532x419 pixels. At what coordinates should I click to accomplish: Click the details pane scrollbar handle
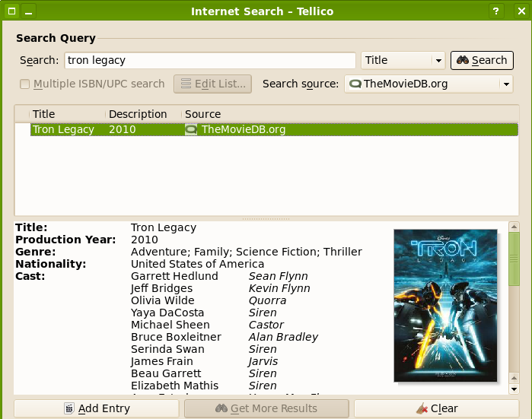[x=514, y=259]
